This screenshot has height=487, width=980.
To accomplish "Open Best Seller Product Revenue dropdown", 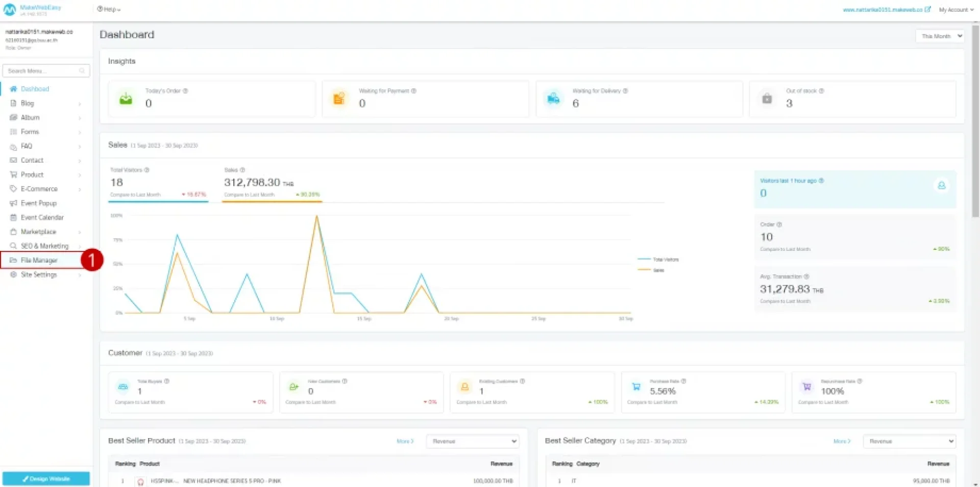I will (x=473, y=441).
